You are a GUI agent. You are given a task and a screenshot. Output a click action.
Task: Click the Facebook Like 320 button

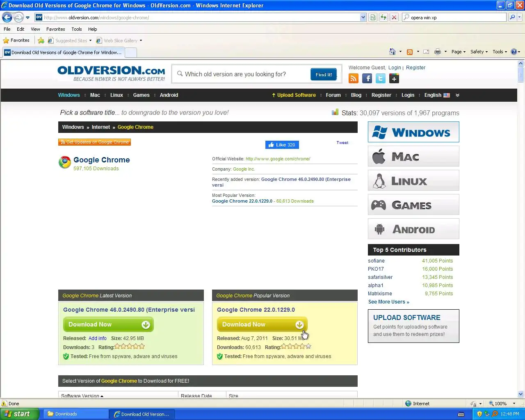[282, 145]
